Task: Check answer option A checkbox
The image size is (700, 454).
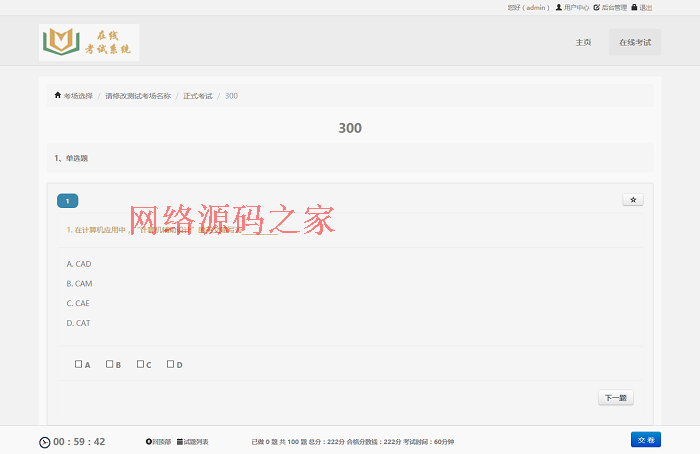Action: click(79, 364)
